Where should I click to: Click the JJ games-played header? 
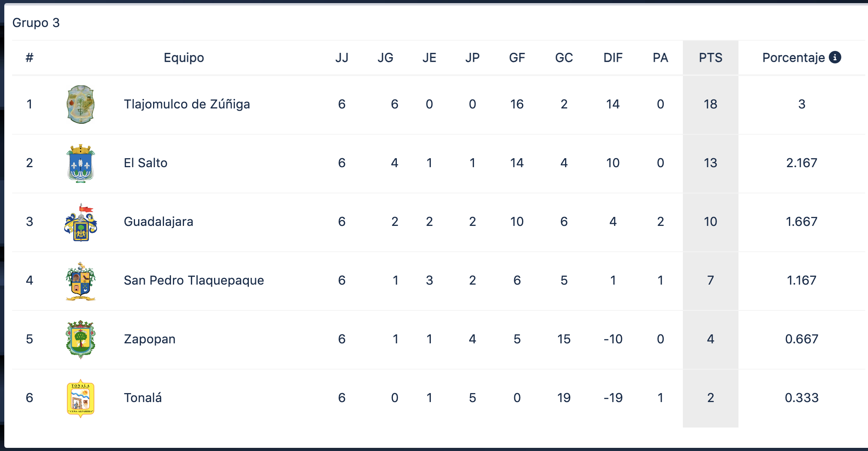click(342, 58)
